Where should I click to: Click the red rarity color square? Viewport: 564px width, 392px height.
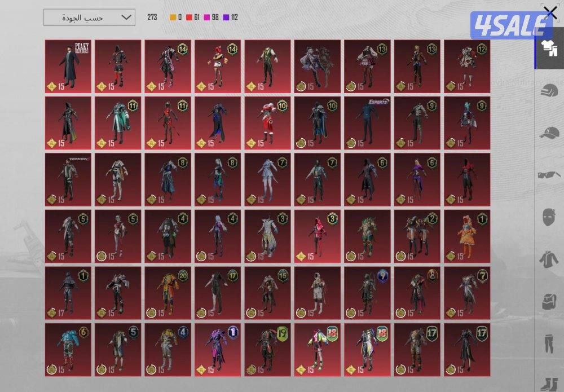point(190,17)
